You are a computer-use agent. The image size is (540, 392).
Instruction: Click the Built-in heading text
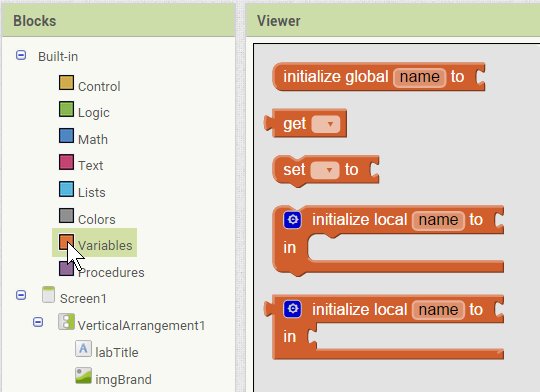(x=58, y=56)
